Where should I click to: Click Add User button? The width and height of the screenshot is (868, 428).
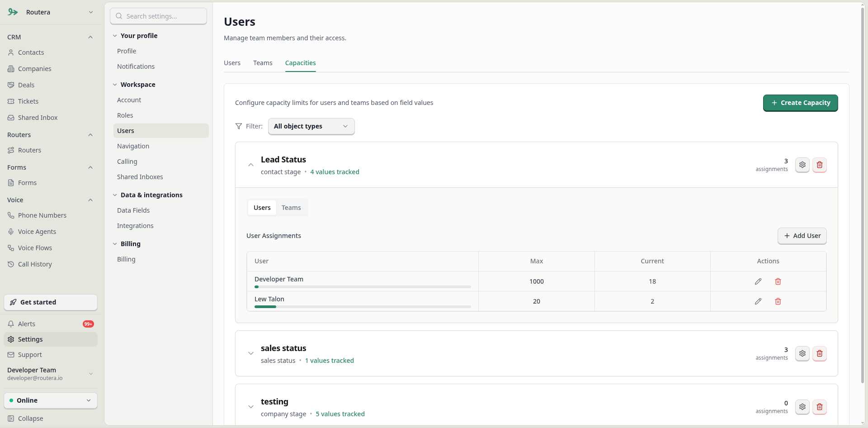tap(802, 236)
